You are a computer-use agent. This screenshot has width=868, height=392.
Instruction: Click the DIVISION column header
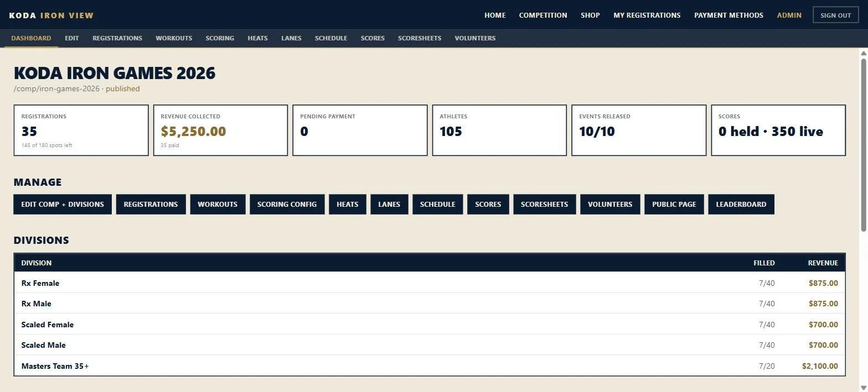pos(37,263)
